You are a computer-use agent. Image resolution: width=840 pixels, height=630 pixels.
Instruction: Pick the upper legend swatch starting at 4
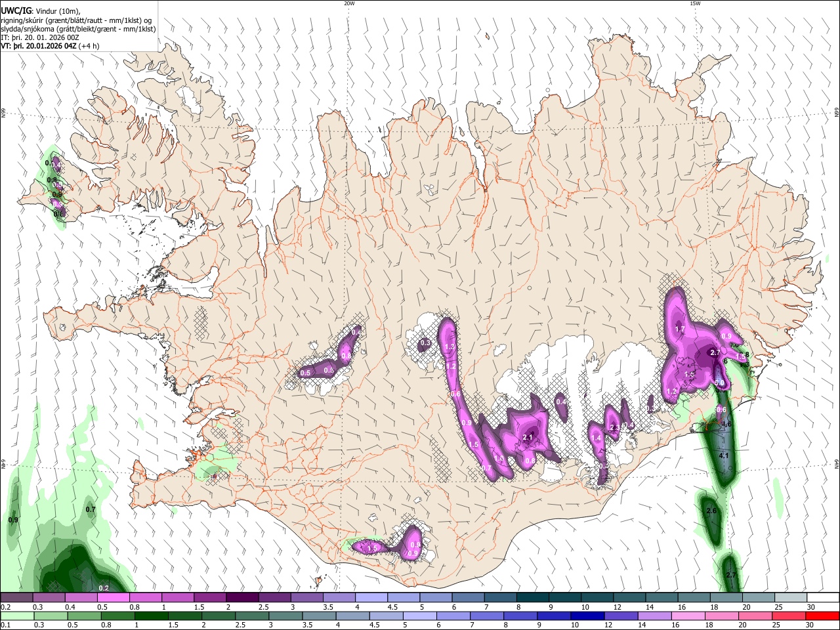pos(372,598)
